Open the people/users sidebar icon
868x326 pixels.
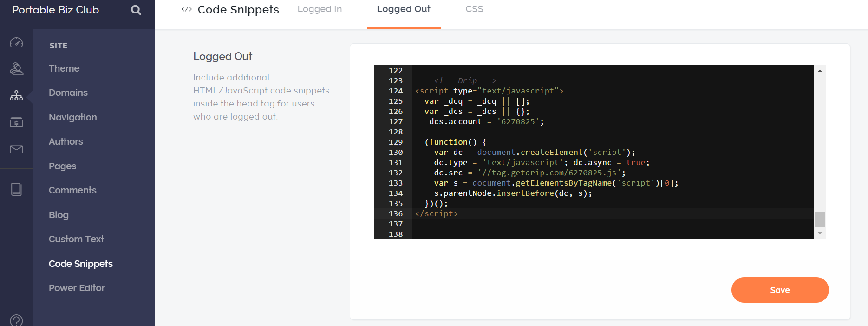[16, 69]
